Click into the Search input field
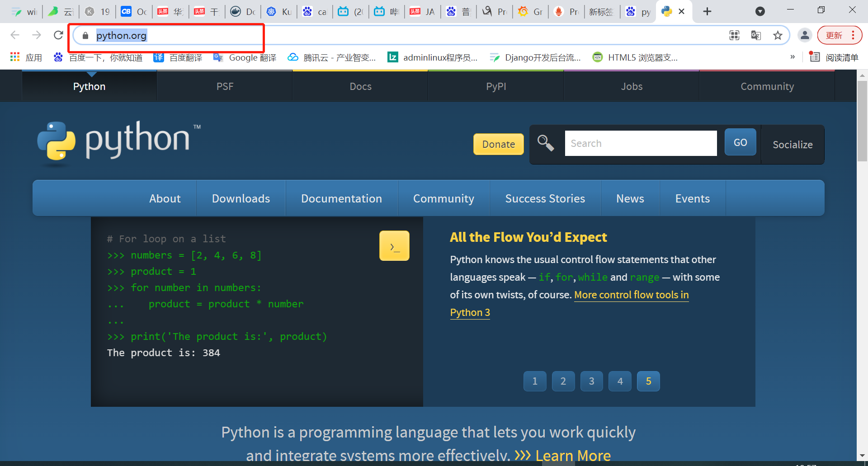Viewport: 868px width, 466px height. tap(641, 143)
